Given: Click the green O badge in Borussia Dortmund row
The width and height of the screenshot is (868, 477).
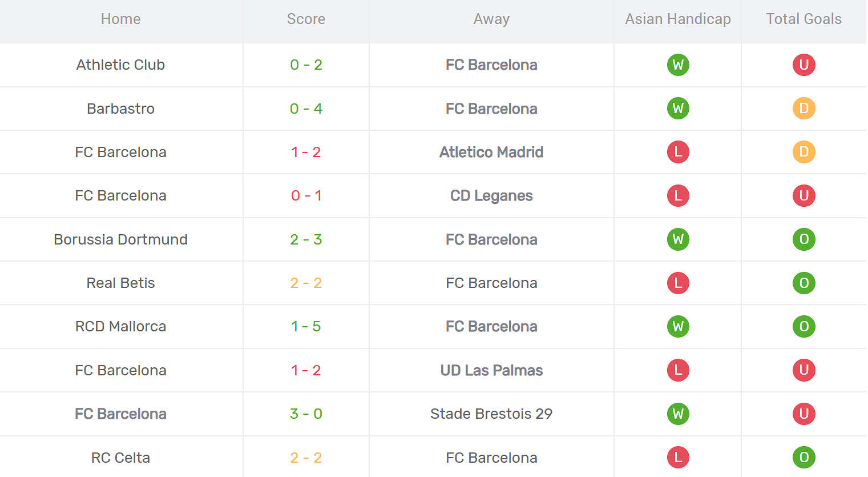Looking at the screenshot, I should click(804, 239).
